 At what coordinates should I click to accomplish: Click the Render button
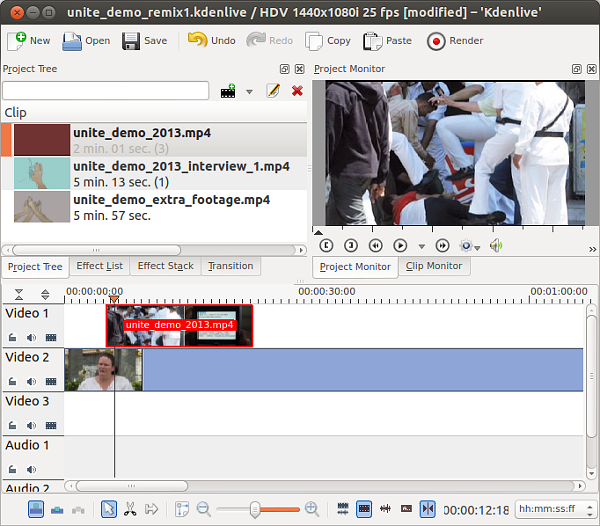pos(455,41)
